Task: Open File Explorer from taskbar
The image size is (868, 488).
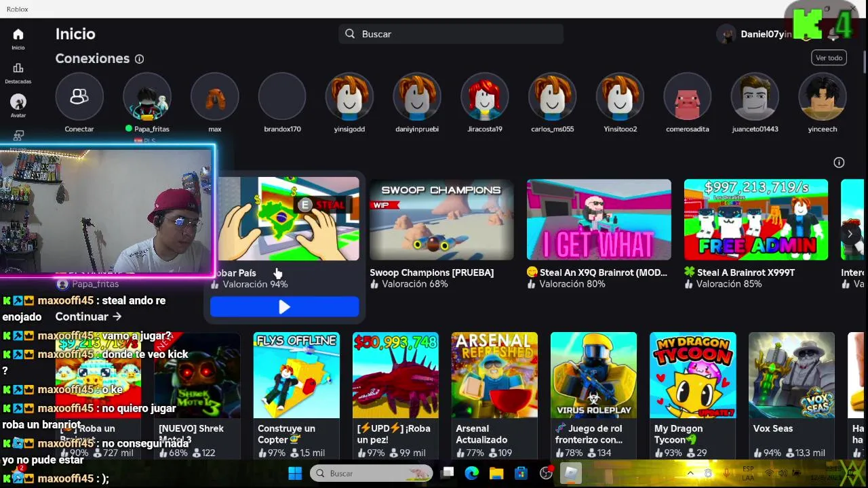Action: click(x=496, y=473)
